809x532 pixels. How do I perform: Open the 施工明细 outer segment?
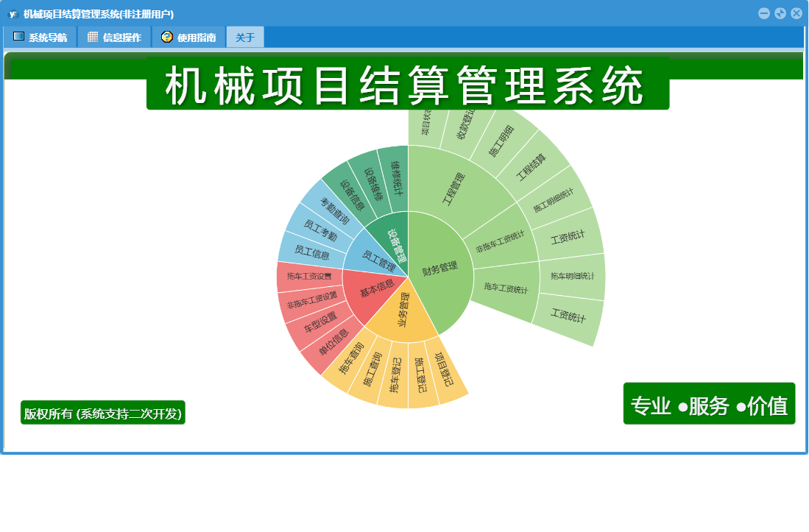(501, 141)
